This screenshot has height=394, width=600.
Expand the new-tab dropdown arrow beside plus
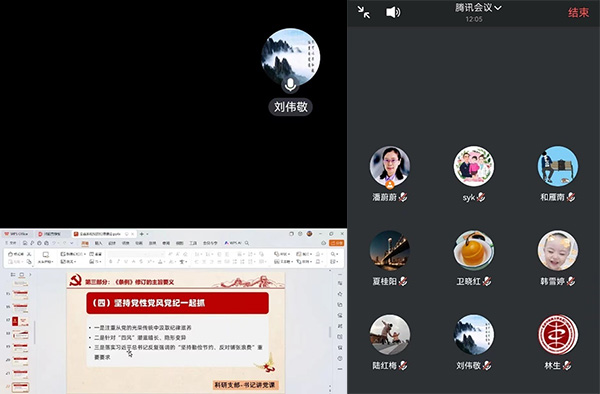tap(147, 234)
